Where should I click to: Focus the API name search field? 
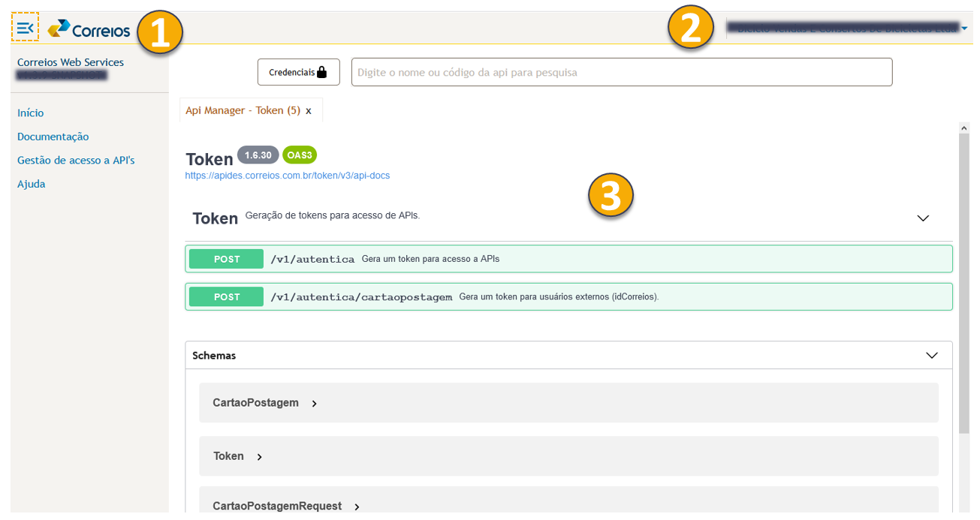[x=622, y=72]
